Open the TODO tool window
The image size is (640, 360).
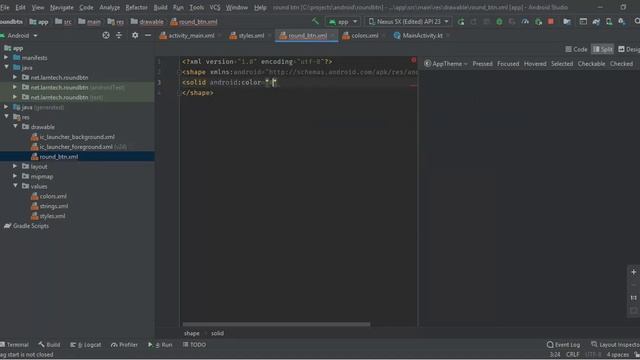click(x=194, y=345)
